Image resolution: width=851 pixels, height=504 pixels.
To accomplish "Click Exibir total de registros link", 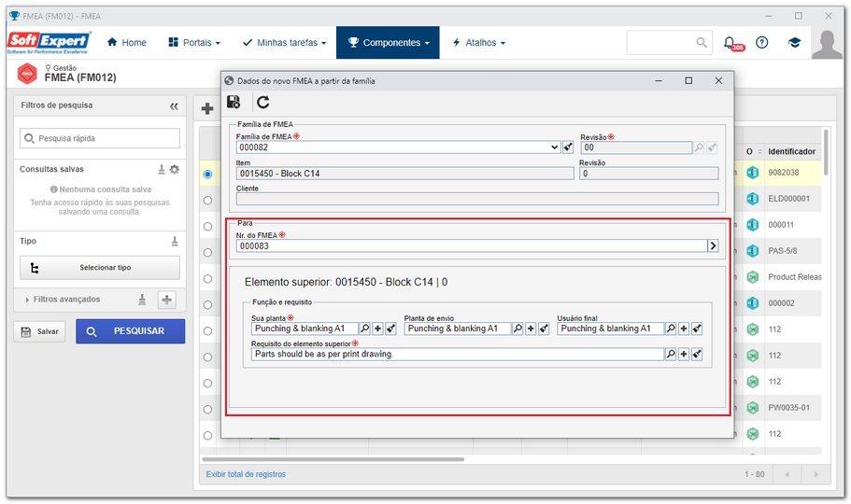I will [246, 474].
